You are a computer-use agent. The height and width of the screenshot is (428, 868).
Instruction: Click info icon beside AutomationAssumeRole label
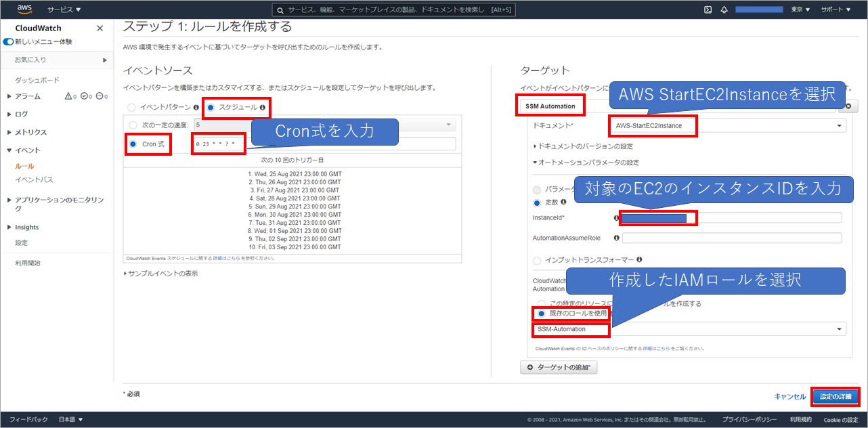pyautogui.click(x=616, y=238)
